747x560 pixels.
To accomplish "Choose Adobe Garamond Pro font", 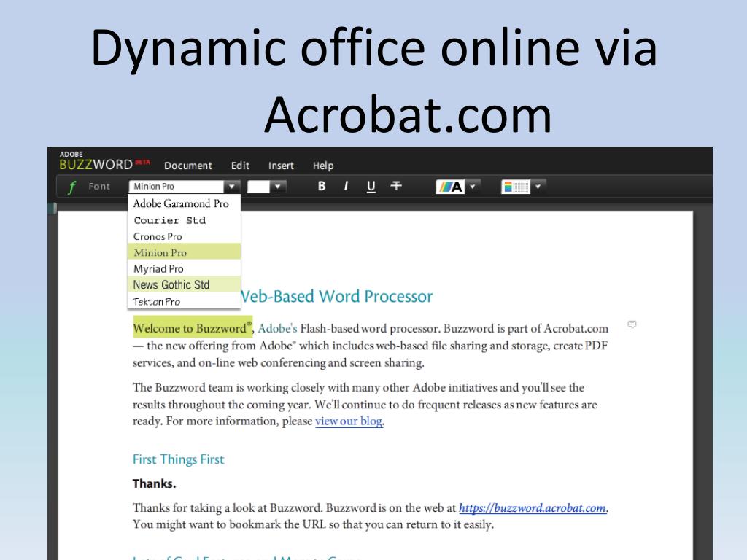I will pyautogui.click(x=184, y=204).
